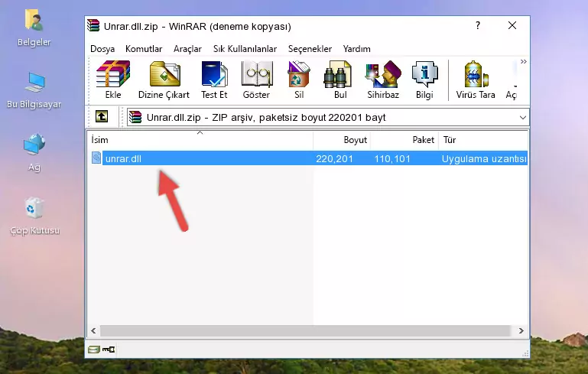The height and width of the screenshot is (374, 588).
Task: Open the archive path dropdown
Action: (x=523, y=118)
